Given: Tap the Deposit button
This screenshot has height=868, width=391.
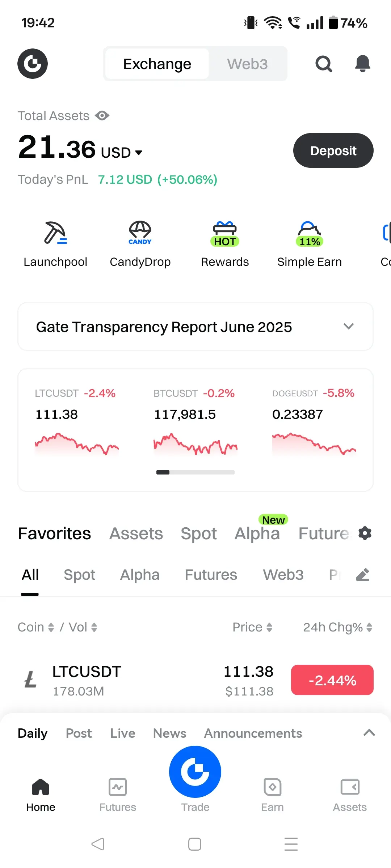Looking at the screenshot, I should (x=333, y=150).
